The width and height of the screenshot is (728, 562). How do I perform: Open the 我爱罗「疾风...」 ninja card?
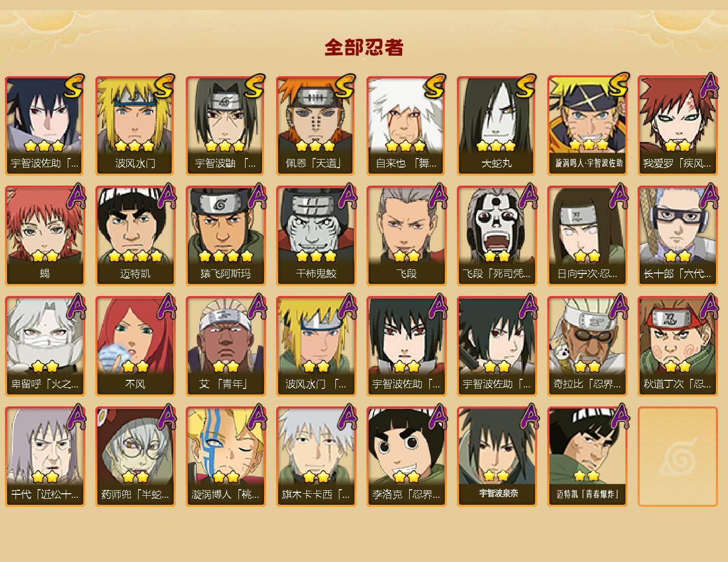(677, 125)
